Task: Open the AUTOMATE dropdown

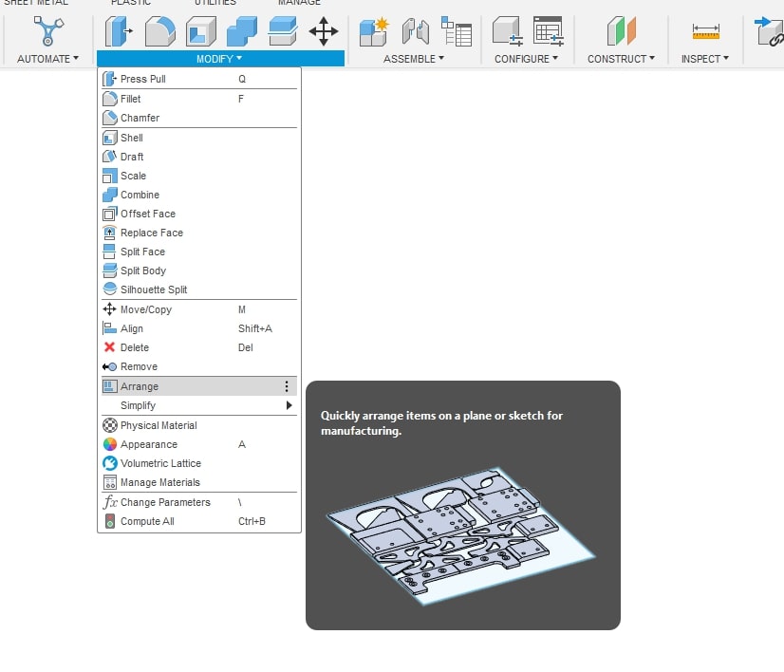Action: pyautogui.click(x=48, y=59)
